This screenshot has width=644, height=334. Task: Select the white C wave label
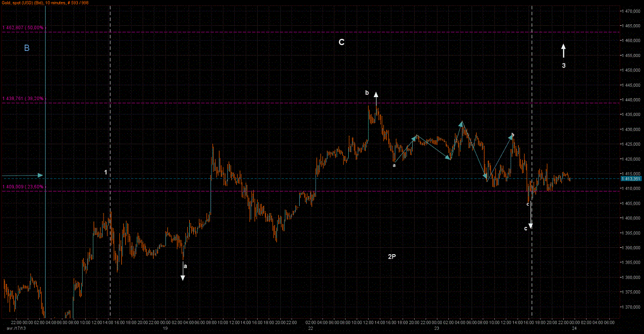pyautogui.click(x=341, y=43)
